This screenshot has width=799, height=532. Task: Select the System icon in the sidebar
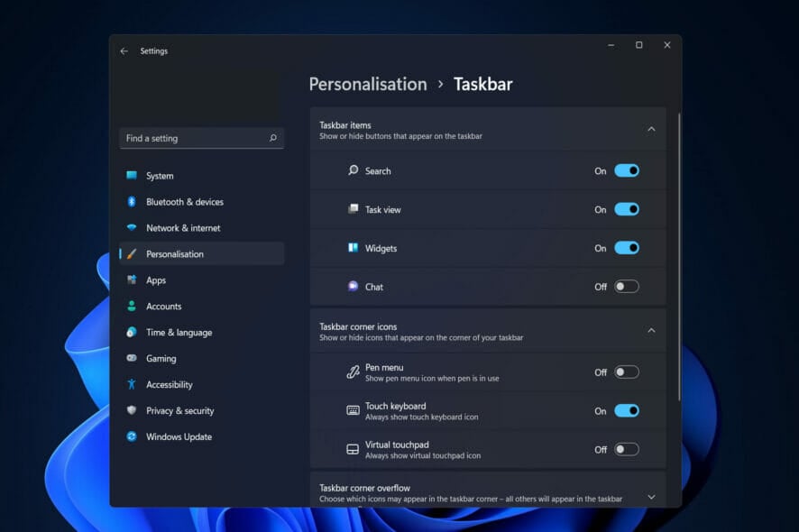tap(133, 175)
